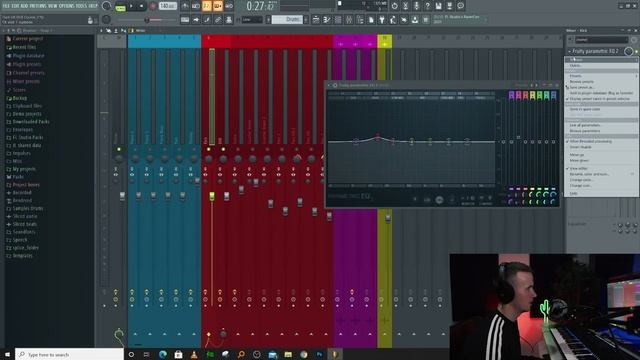The image size is (640, 360).
Task: Select the purple EQ band 1 token
Action: [511, 96]
